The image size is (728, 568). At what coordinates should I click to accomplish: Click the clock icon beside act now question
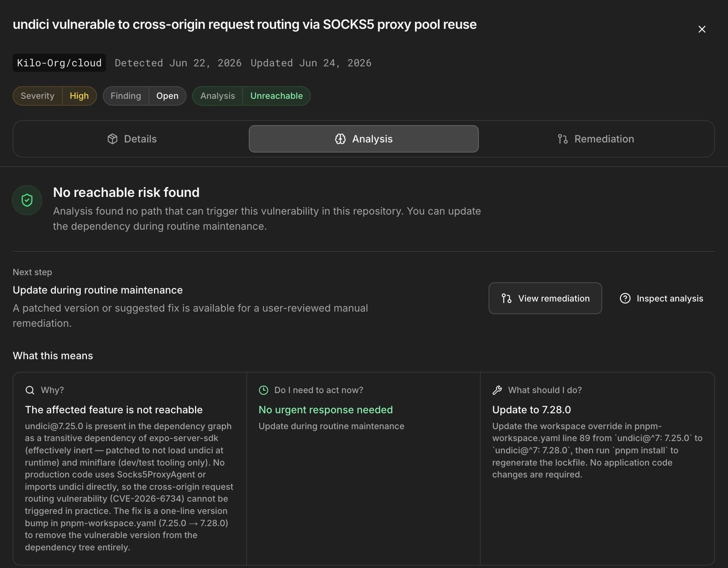[x=264, y=390]
